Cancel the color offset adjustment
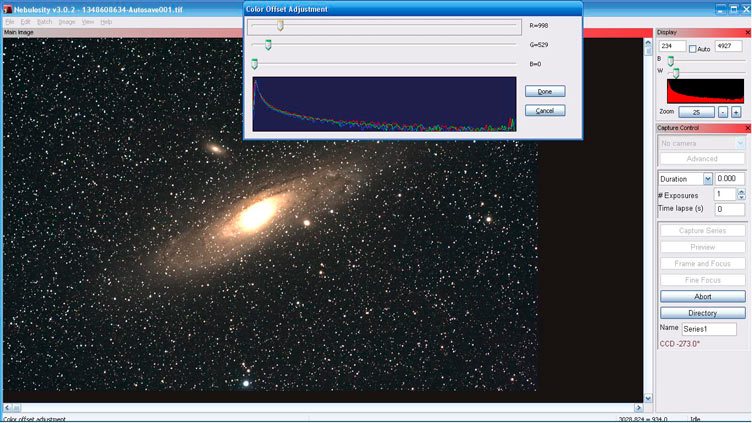This screenshot has height=423, width=752. pos(545,110)
